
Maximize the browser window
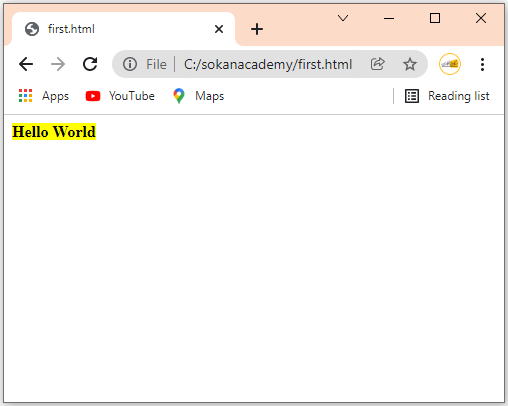[435, 18]
